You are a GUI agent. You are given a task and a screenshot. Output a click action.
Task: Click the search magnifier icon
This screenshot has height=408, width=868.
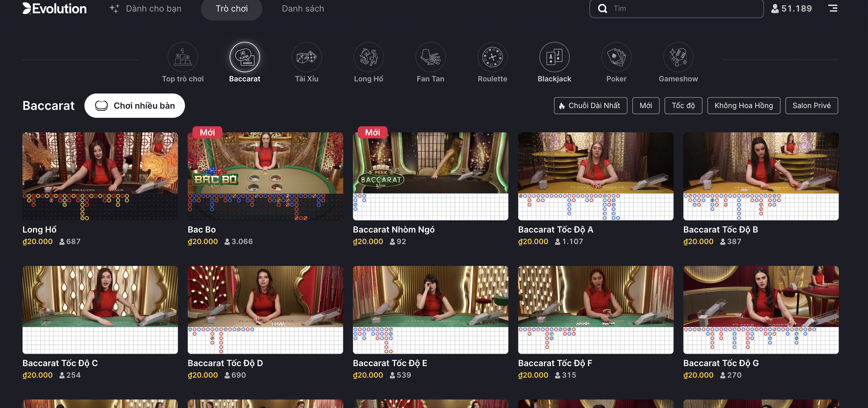click(603, 8)
